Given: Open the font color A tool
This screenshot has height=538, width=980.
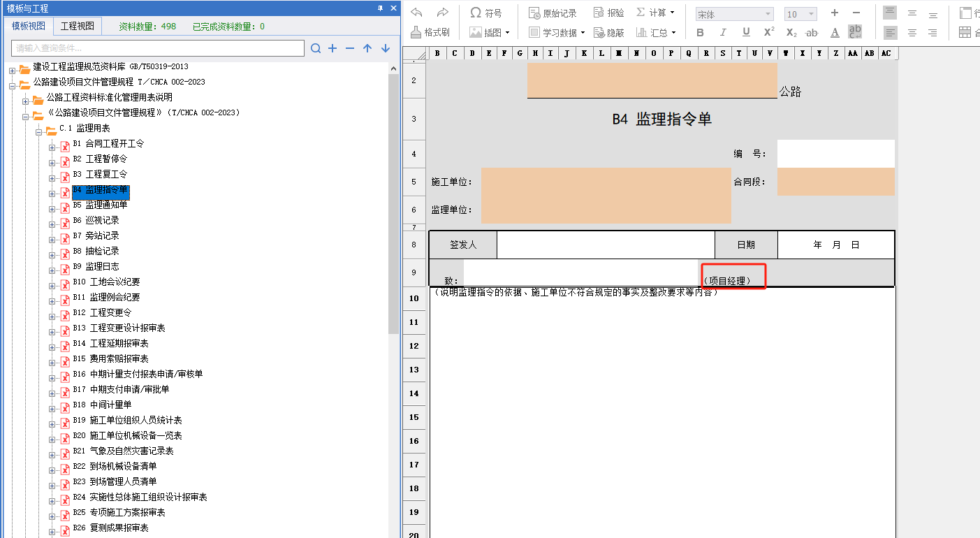Looking at the screenshot, I should pyautogui.click(x=835, y=32).
